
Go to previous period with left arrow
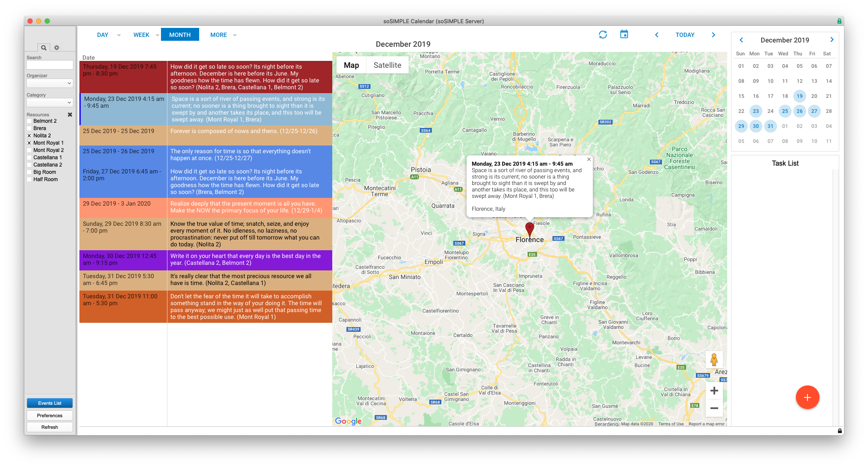(657, 35)
